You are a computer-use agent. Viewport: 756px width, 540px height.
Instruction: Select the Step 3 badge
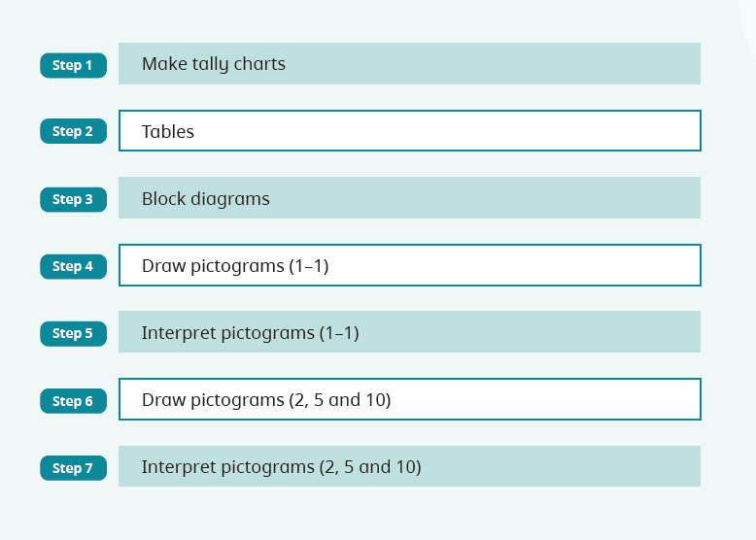pyautogui.click(x=73, y=199)
